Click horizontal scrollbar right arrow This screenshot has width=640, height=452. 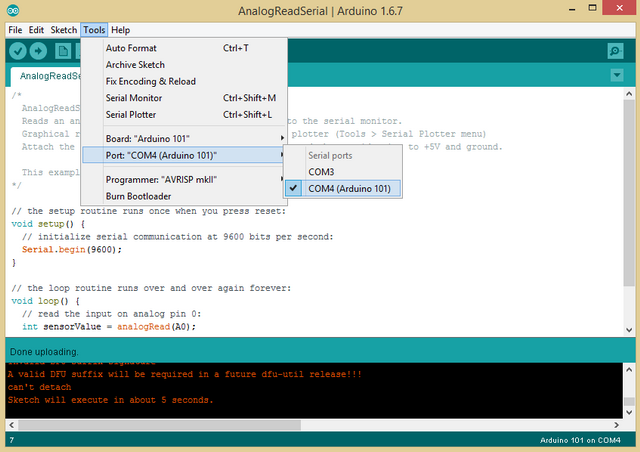(616, 425)
